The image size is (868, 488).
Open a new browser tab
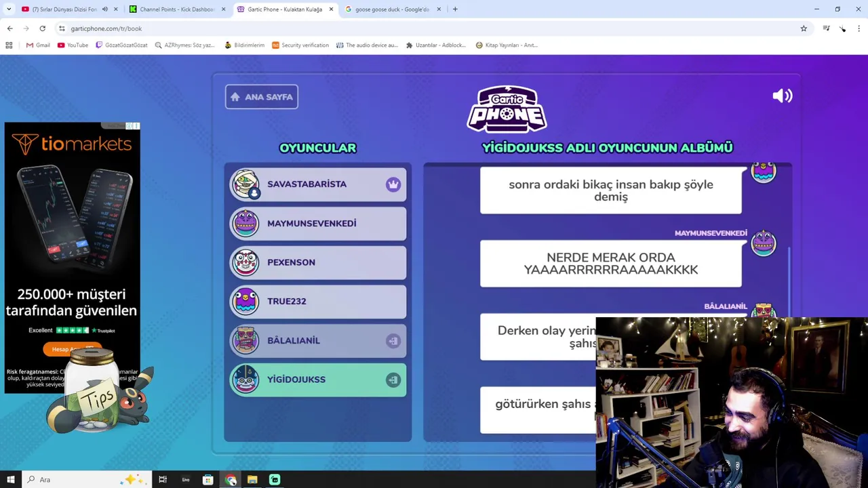click(455, 9)
